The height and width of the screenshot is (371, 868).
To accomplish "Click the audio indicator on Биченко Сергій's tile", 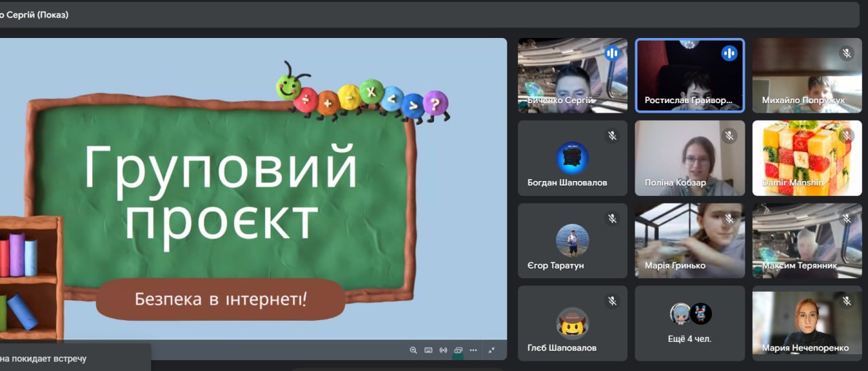I will (612, 53).
